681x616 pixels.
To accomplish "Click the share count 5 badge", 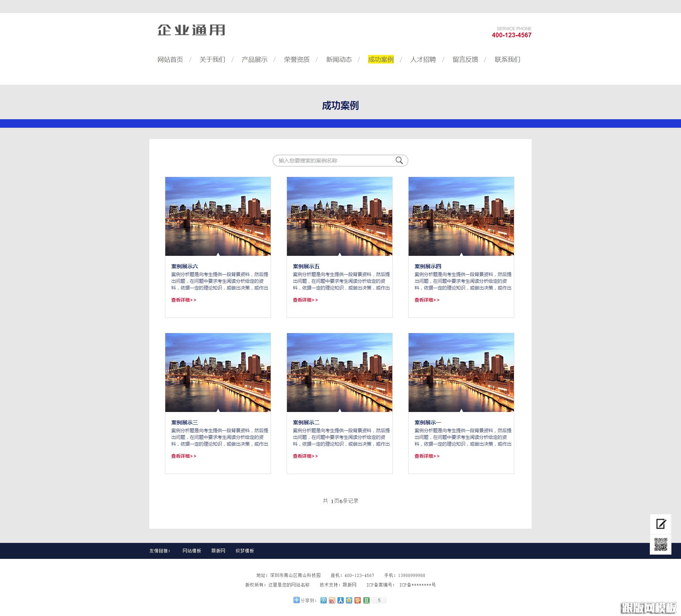I will coord(379,600).
